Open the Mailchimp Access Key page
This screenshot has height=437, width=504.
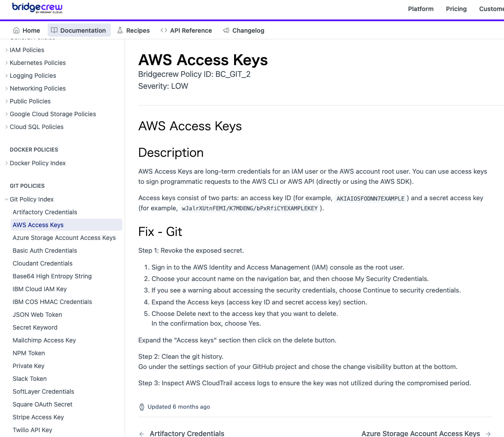pos(44,341)
